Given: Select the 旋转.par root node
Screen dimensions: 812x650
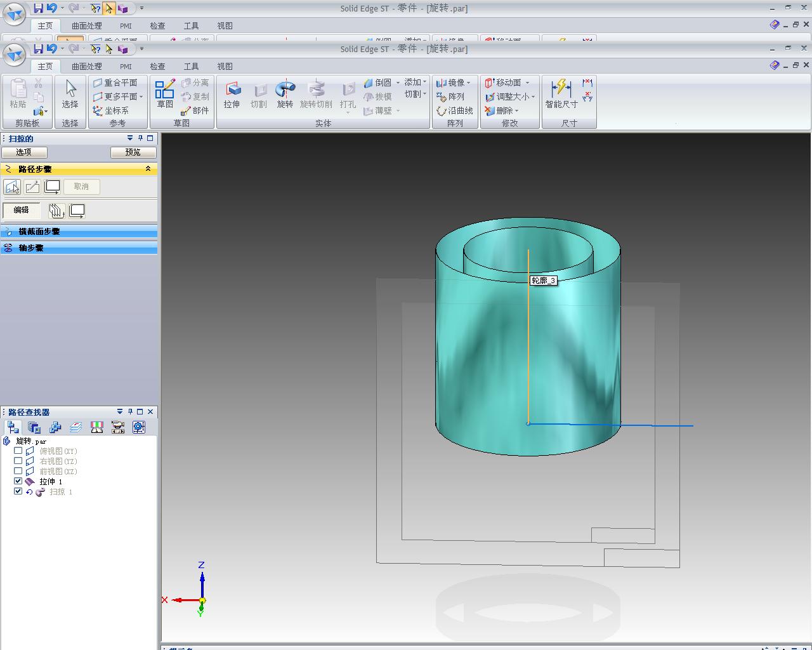Looking at the screenshot, I should 31,441.
